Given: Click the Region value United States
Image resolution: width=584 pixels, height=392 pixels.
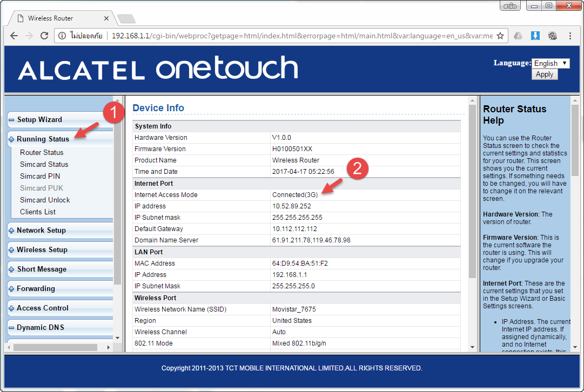Looking at the screenshot, I should pyautogui.click(x=292, y=321).
